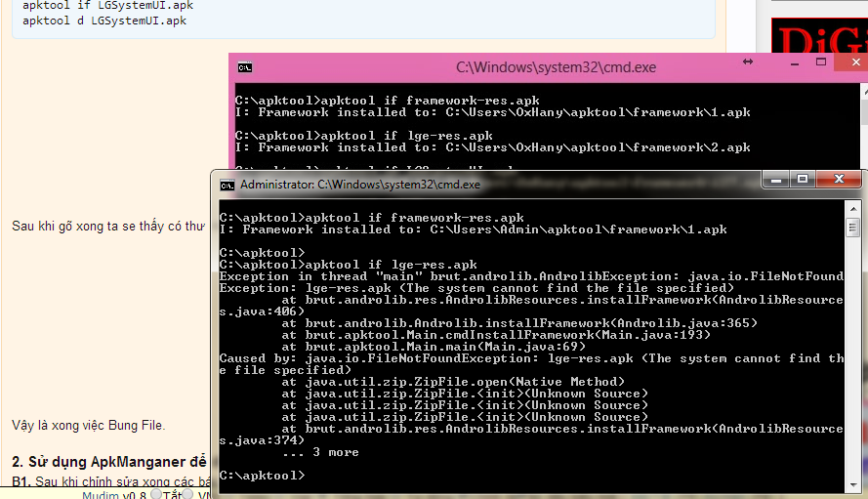Click 'Caused by: java.io.FileNotFoundException' line
Image resolution: width=868 pixels, height=499 pixels.
[x=531, y=358]
